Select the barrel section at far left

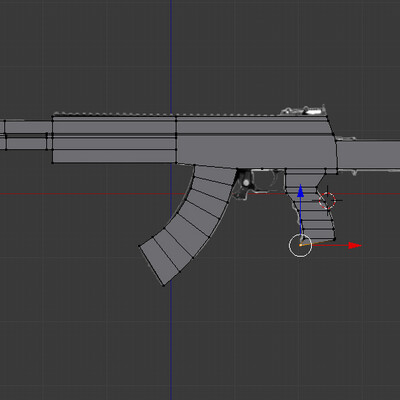point(25,135)
